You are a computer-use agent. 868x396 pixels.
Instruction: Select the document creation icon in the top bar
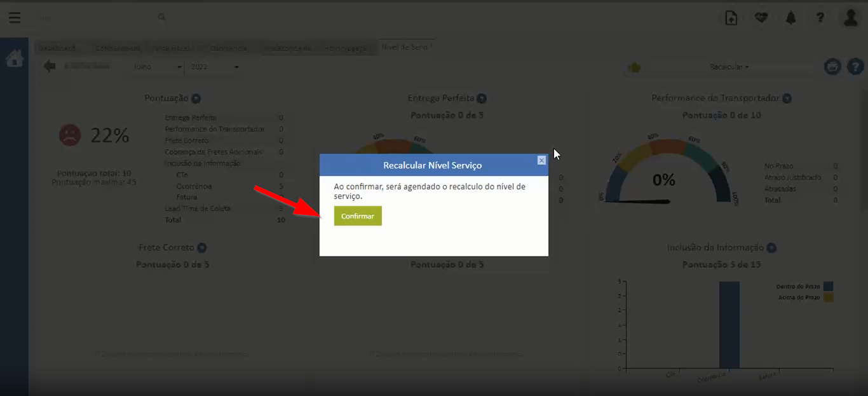(731, 17)
